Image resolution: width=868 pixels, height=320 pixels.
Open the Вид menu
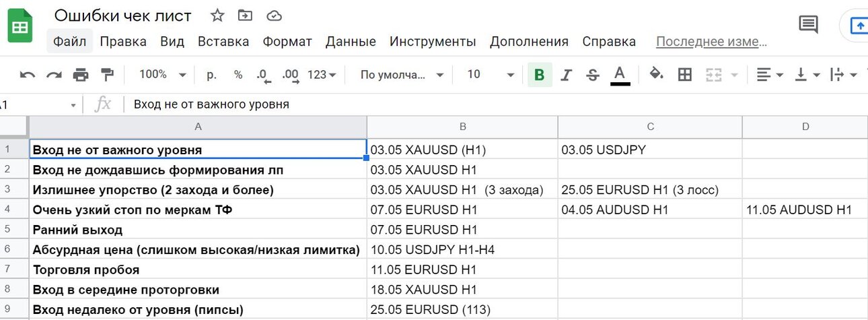172,42
